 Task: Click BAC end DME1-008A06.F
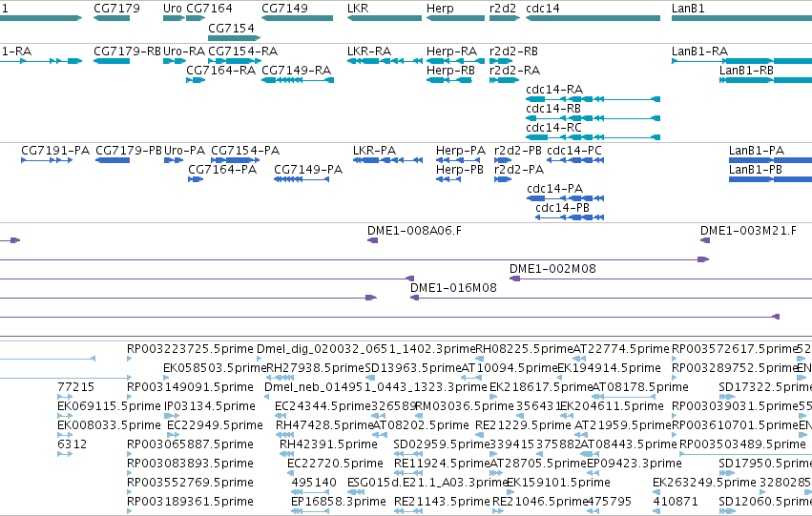coord(372,240)
